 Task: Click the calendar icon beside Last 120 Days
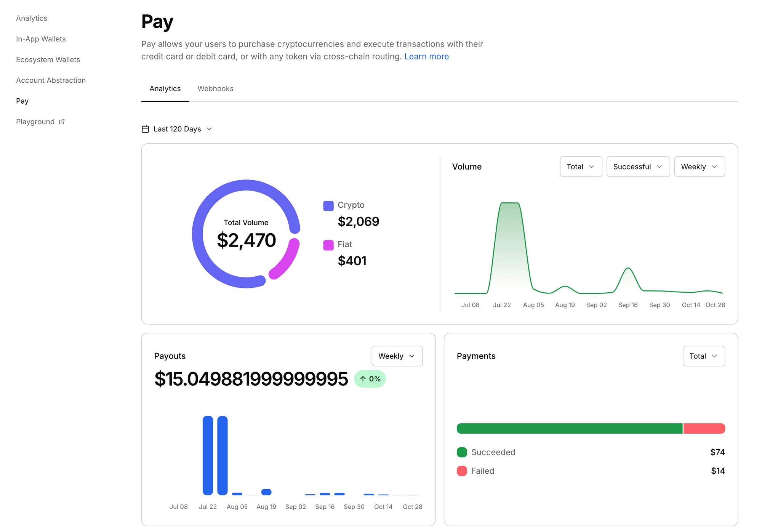click(145, 129)
